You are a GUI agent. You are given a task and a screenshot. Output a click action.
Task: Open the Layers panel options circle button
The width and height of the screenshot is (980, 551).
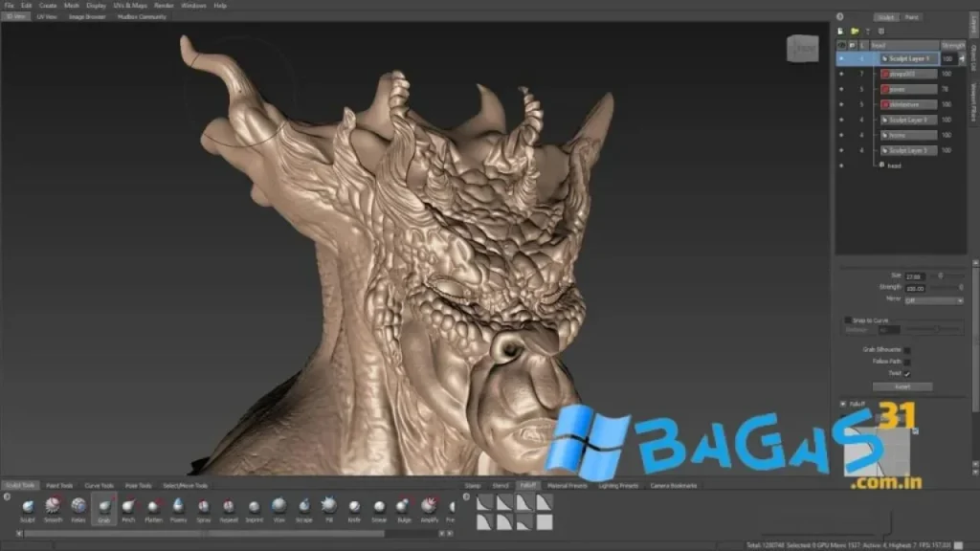point(840,17)
